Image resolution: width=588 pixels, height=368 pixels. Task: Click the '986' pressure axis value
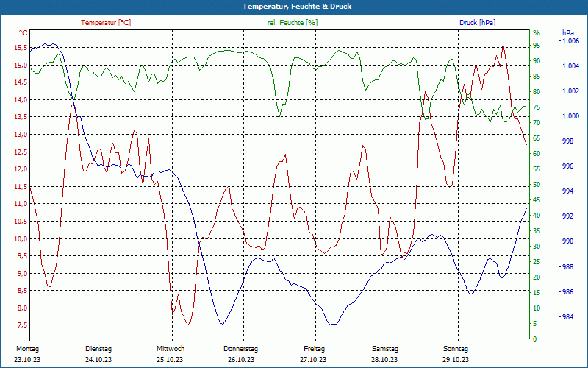(567, 292)
